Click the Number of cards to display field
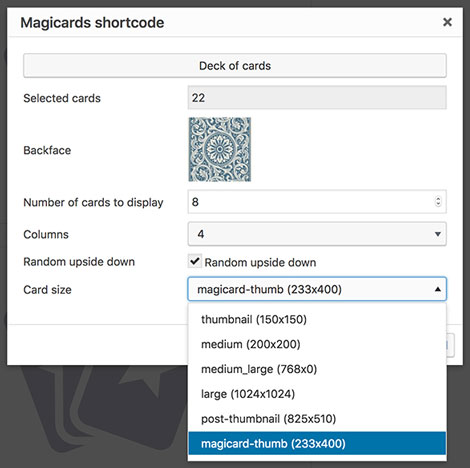This screenshot has height=468, width=470. point(317,202)
